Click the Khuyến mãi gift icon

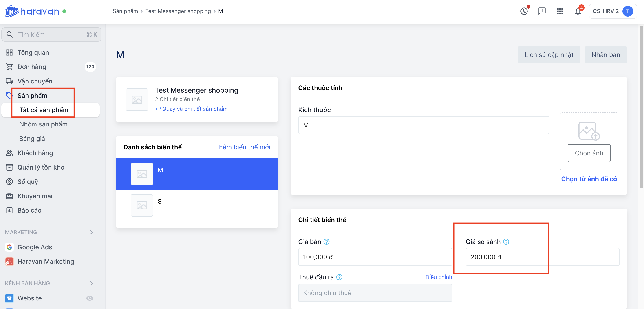9,196
